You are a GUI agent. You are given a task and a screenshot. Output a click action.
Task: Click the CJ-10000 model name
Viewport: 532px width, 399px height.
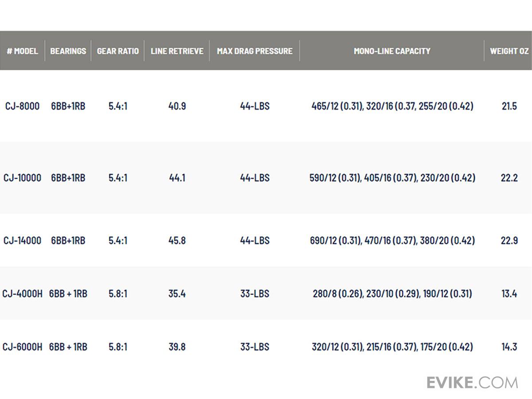[22, 178]
